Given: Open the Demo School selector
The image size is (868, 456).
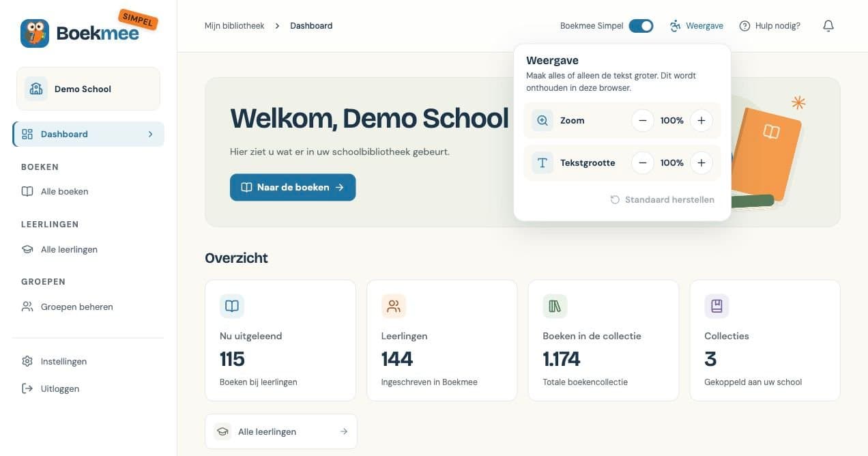Looking at the screenshot, I should (88, 89).
